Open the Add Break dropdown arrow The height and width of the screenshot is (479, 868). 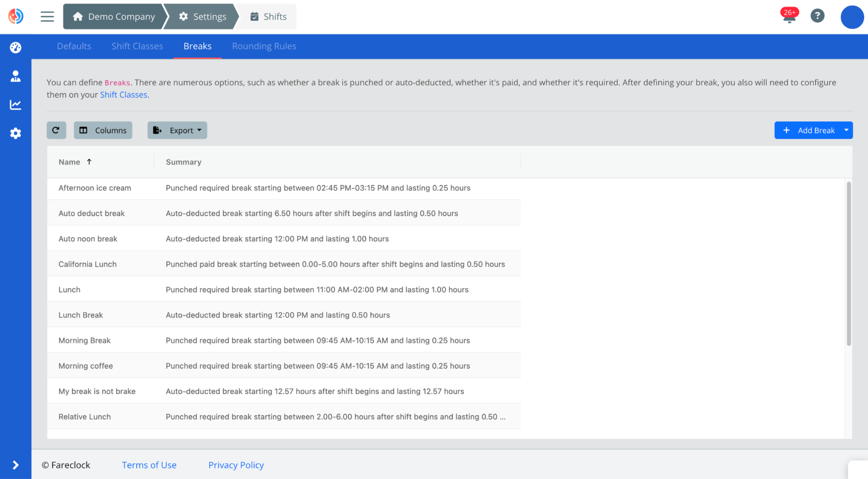[846, 130]
